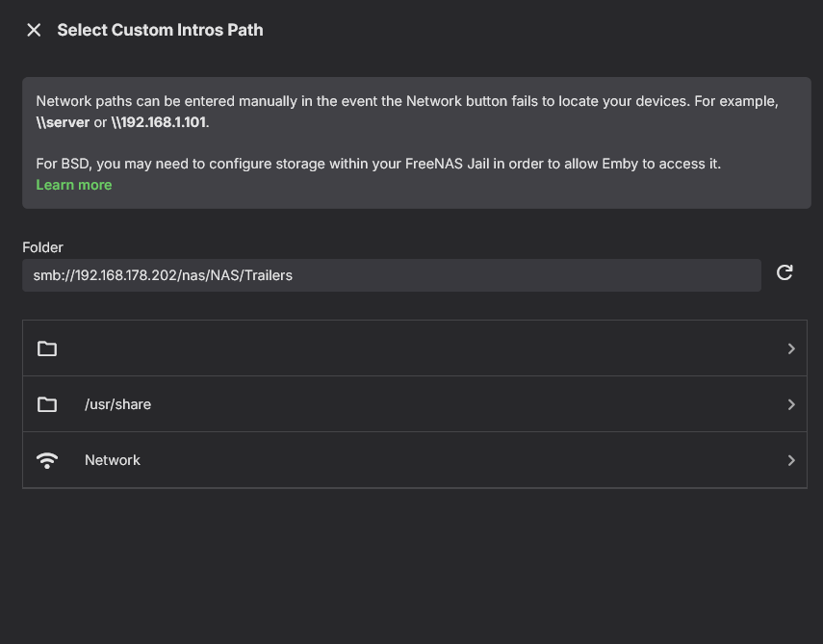Screen dimensions: 823x644
Task: Refresh the folder listing
Action: [784, 273]
